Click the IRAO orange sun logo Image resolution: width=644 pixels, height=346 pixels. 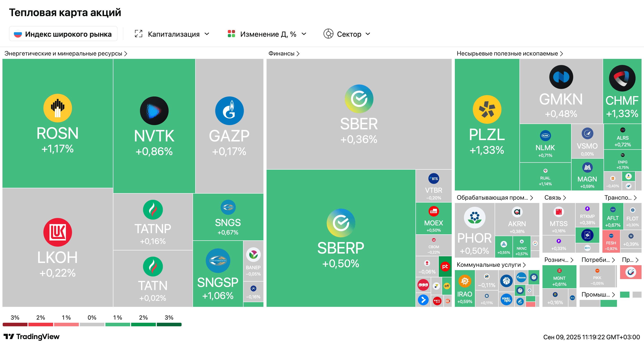[464, 281]
